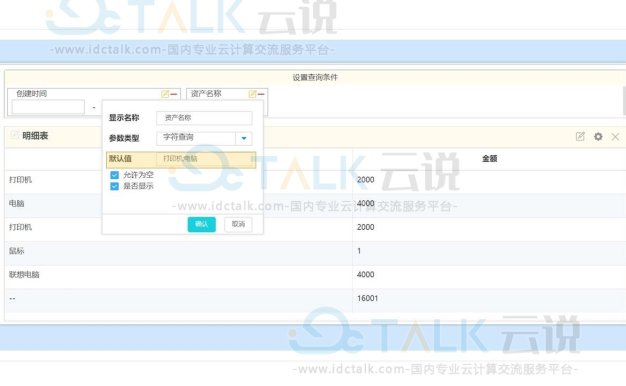Viewport: 626px width, 386px height.
Task: Click the 金额 column header
Action: pyautogui.click(x=489, y=159)
